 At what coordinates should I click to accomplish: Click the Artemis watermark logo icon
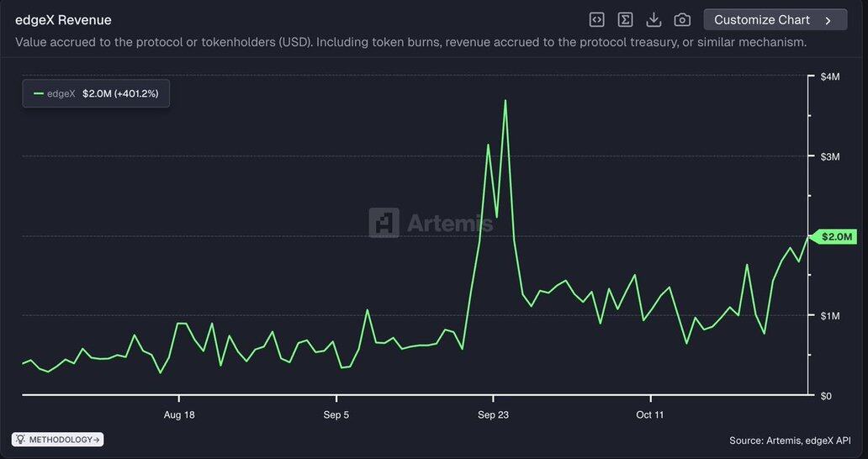384,223
